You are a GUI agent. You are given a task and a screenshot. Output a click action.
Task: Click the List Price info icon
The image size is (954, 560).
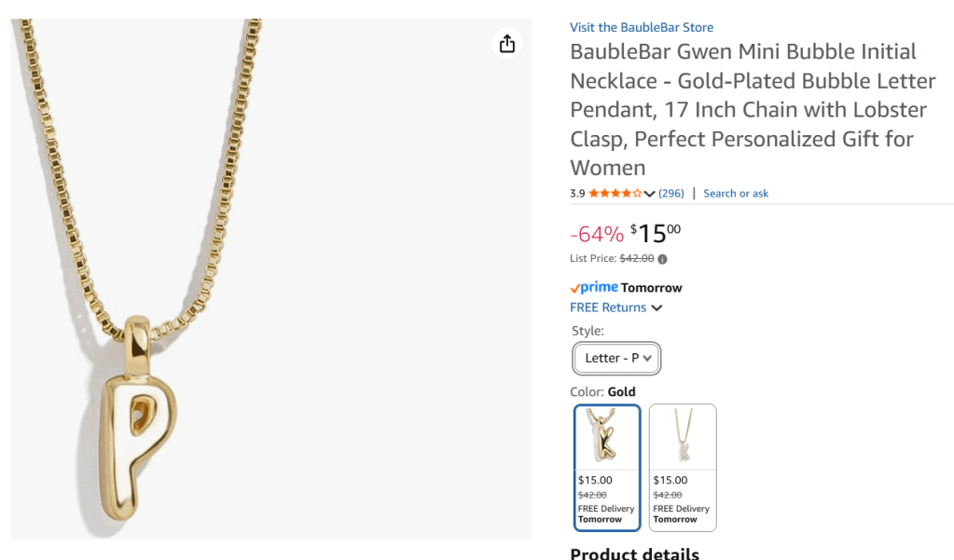pos(662,259)
